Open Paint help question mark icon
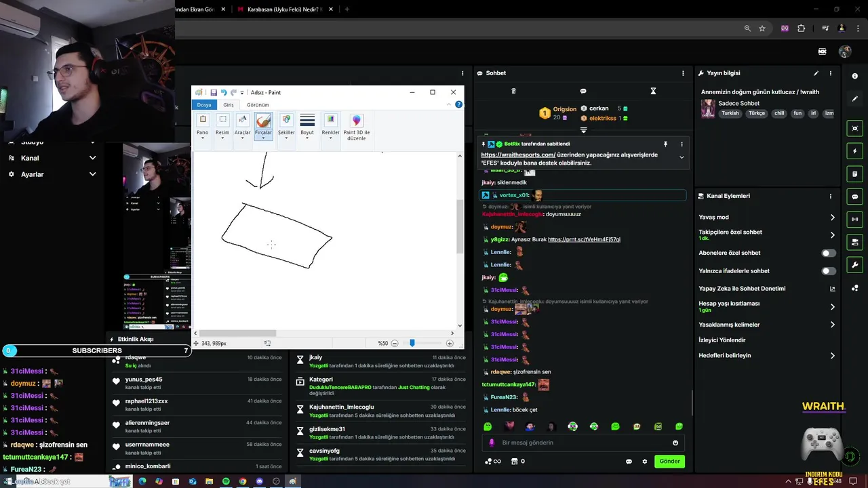 (x=458, y=104)
